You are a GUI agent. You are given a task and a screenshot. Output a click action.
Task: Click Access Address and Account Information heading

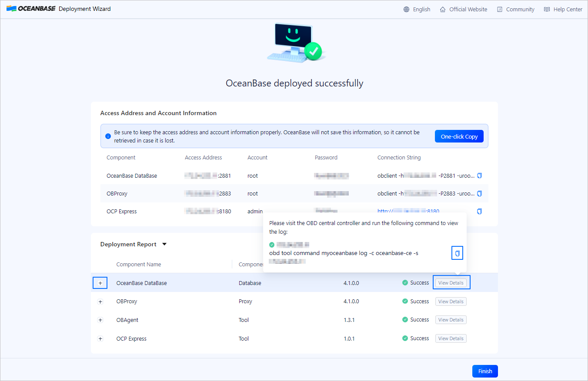pos(158,113)
